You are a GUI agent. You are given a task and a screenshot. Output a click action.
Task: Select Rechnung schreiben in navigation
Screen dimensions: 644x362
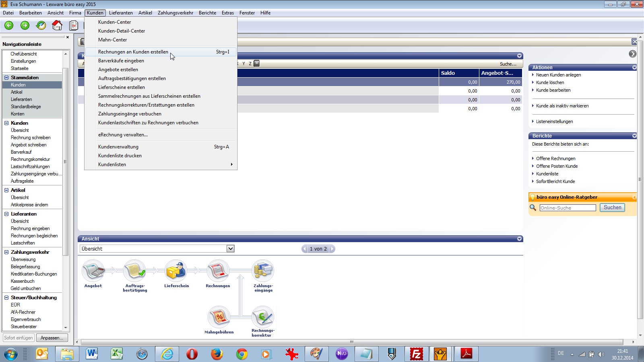(31, 138)
